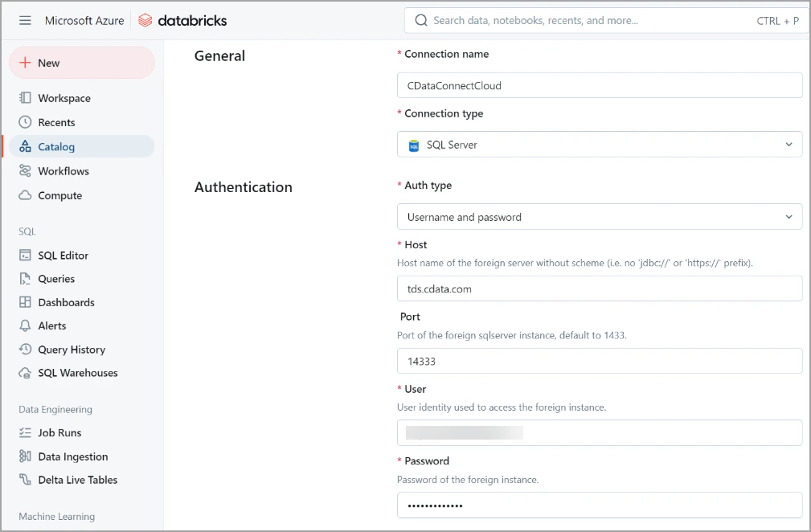Click the Connection name field
The height and width of the screenshot is (532, 811).
[x=600, y=85]
